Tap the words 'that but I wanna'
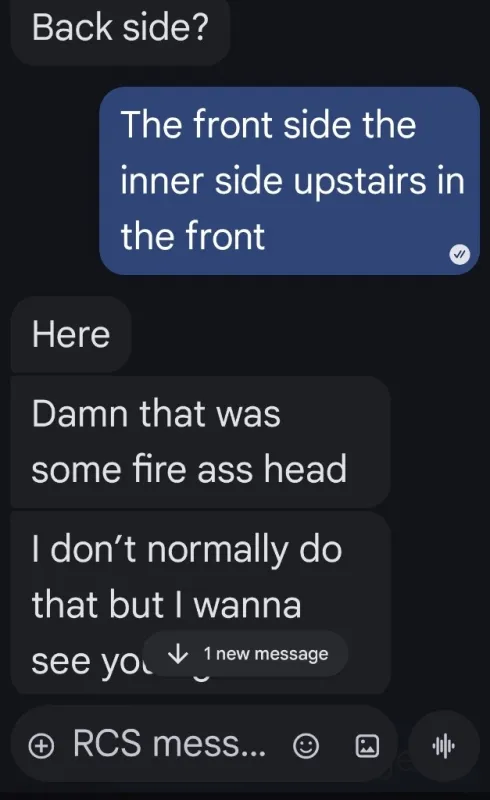Viewport: 490px width, 800px height. point(166,605)
